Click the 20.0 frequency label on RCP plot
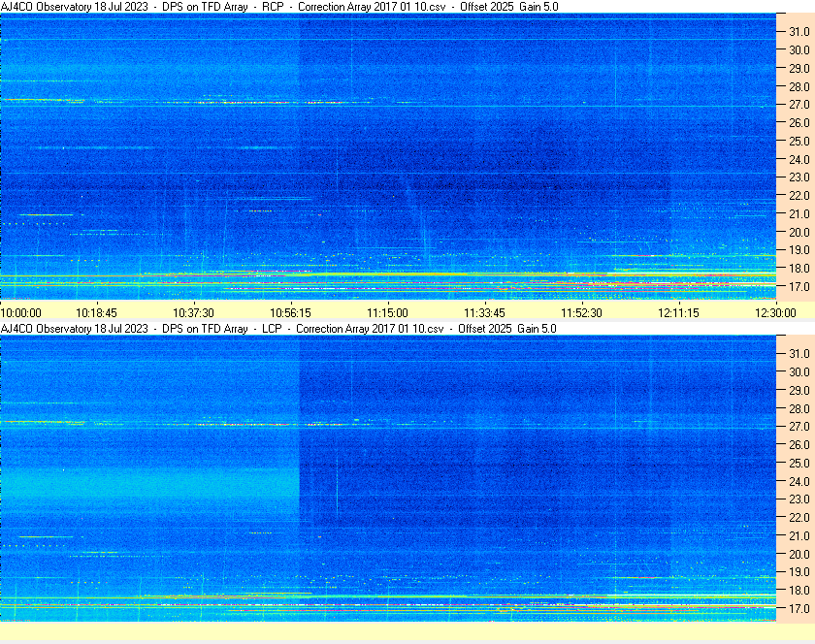Viewport: 815px width, 644px height. (x=799, y=233)
